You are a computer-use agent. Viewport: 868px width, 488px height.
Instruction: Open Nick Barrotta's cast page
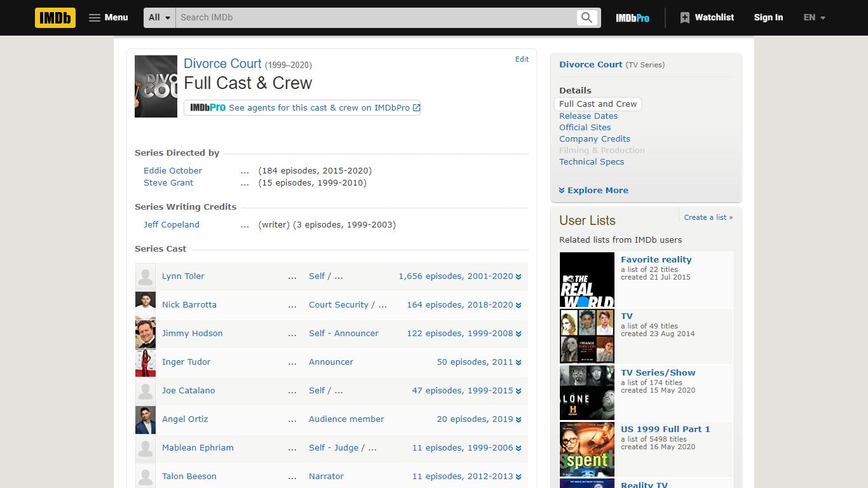pos(189,305)
